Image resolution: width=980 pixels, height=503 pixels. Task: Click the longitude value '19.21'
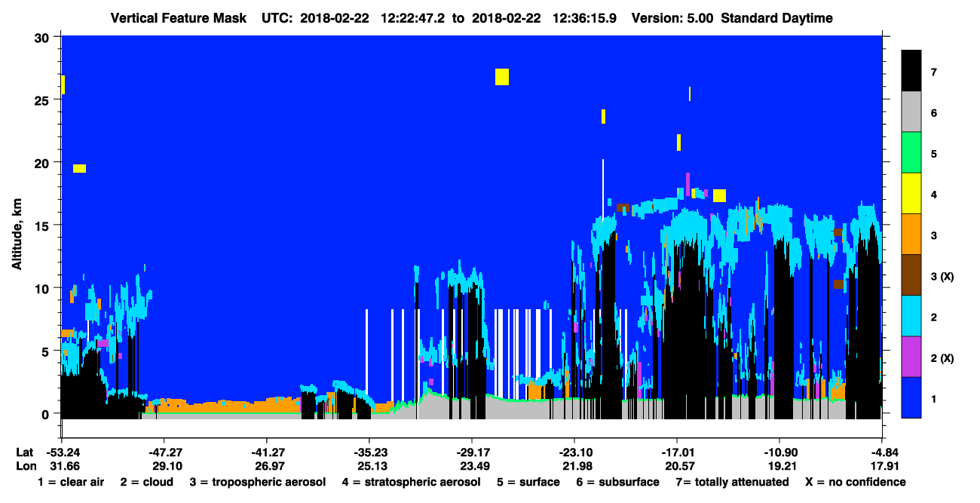[781, 466]
